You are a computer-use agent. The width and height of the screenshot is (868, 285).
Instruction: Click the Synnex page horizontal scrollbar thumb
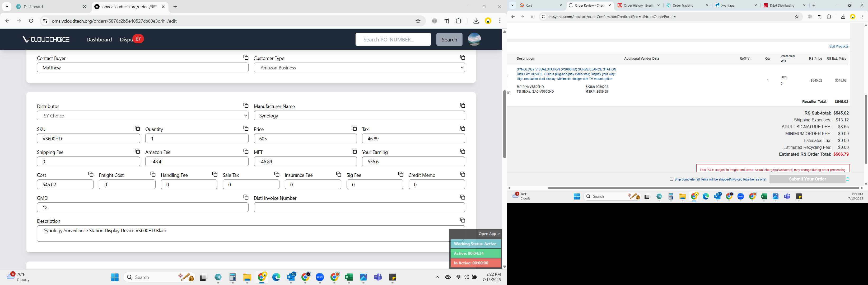click(703, 188)
